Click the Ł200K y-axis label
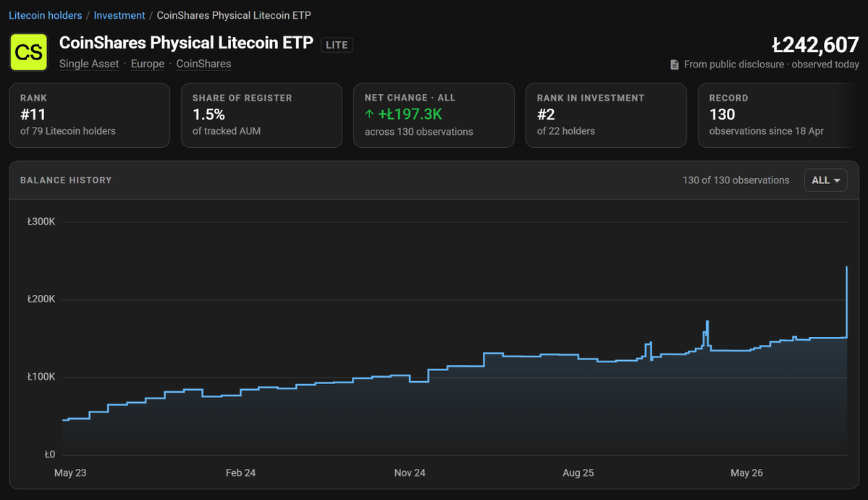 [41, 299]
